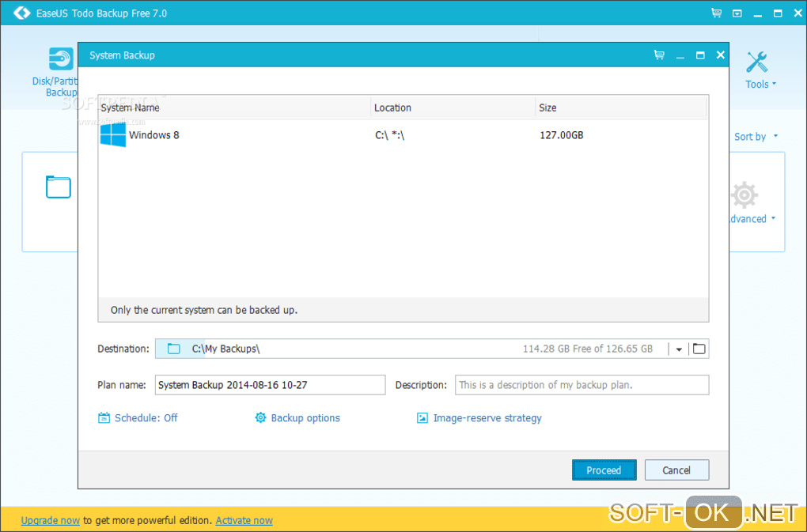This screenshot has height=532, width=807.
Task: Open the Tools wrench icon
Action: [756, 62]
